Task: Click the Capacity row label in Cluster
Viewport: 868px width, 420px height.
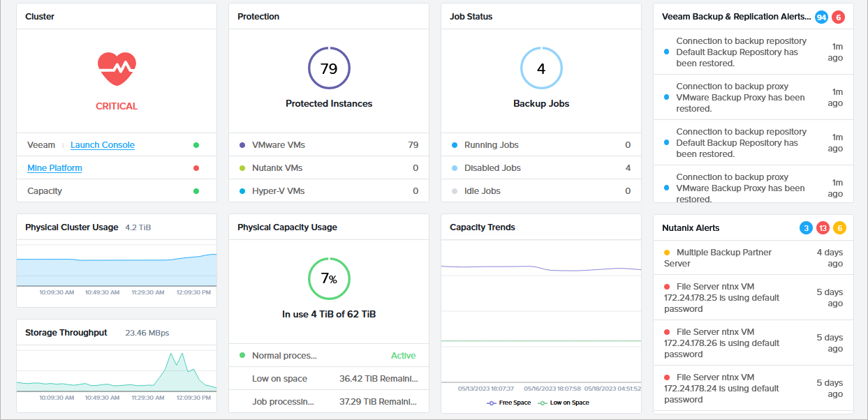Action: pos(45,191)
